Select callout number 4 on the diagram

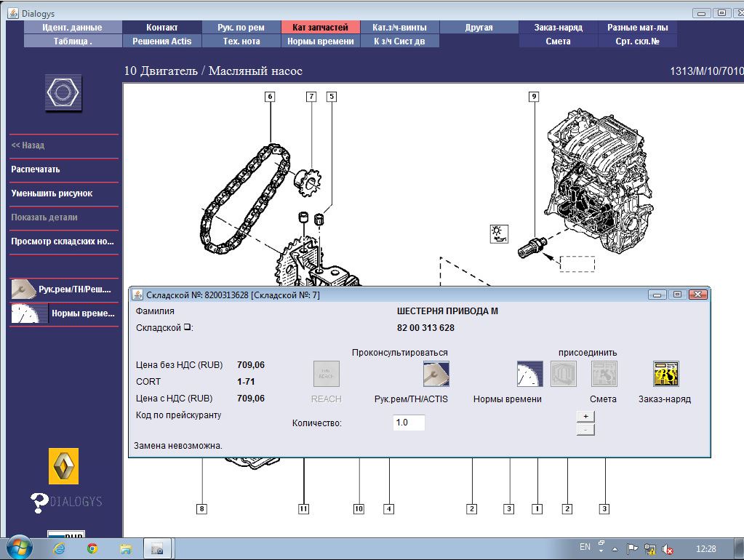[x=388, y=509]
